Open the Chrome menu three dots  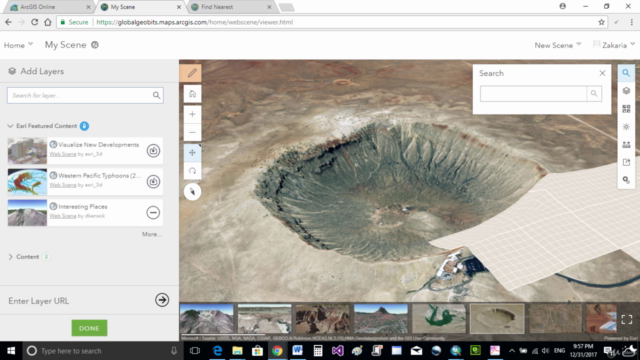[x=631, y=22]
